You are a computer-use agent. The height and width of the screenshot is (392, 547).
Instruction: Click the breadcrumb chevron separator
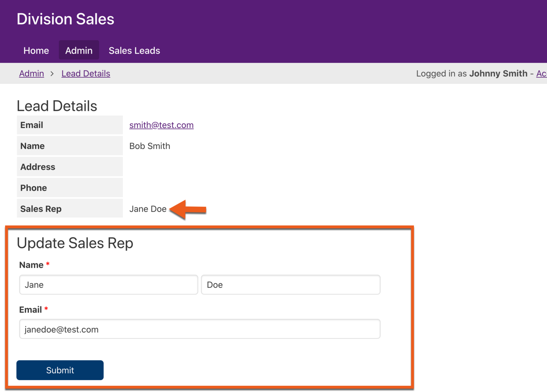[53, 74]
